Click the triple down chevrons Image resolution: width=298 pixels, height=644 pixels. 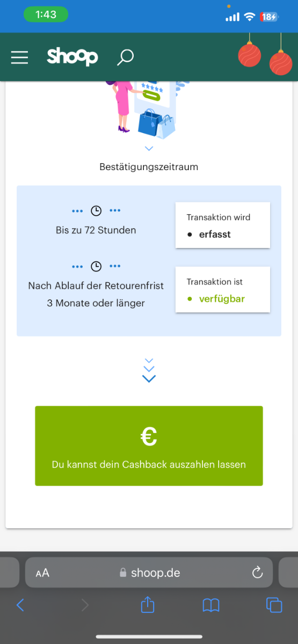tap(149, 370)
